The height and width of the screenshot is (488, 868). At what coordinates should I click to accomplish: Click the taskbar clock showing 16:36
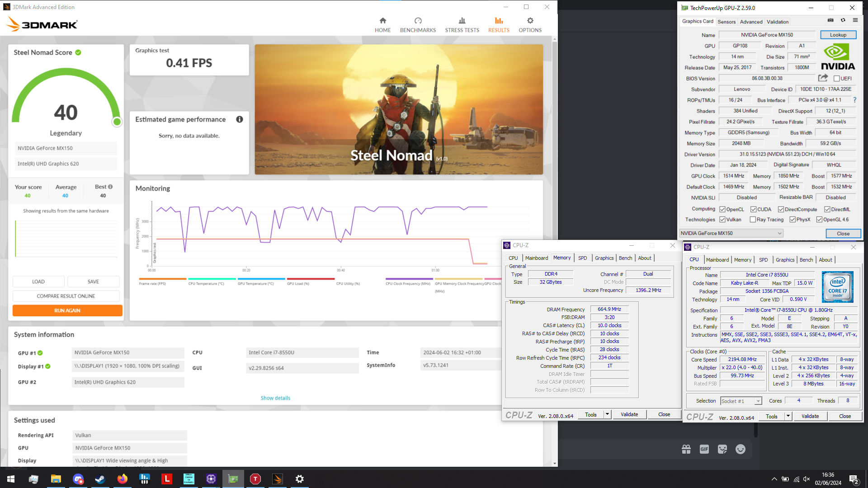828,479
